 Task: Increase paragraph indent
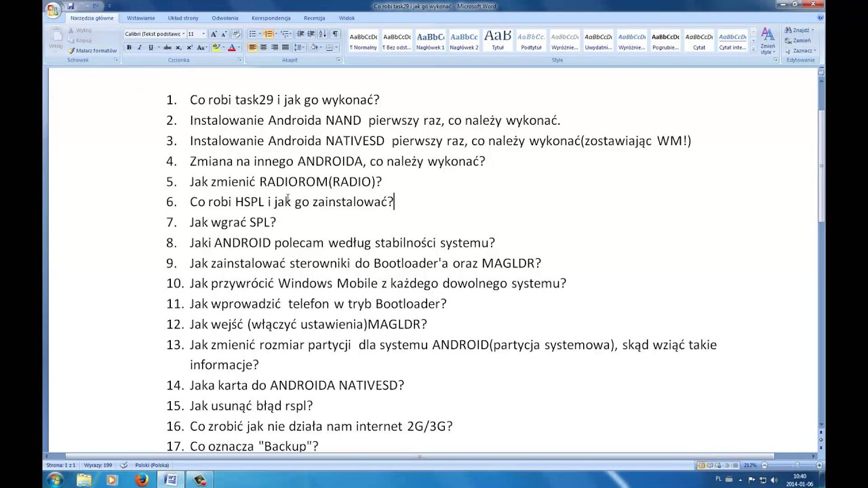click(x=313, y=34)
